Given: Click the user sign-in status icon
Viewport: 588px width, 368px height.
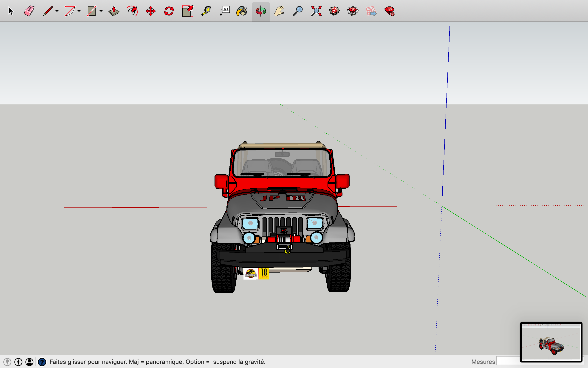Looking at the screenshot, I should (29, 362).
